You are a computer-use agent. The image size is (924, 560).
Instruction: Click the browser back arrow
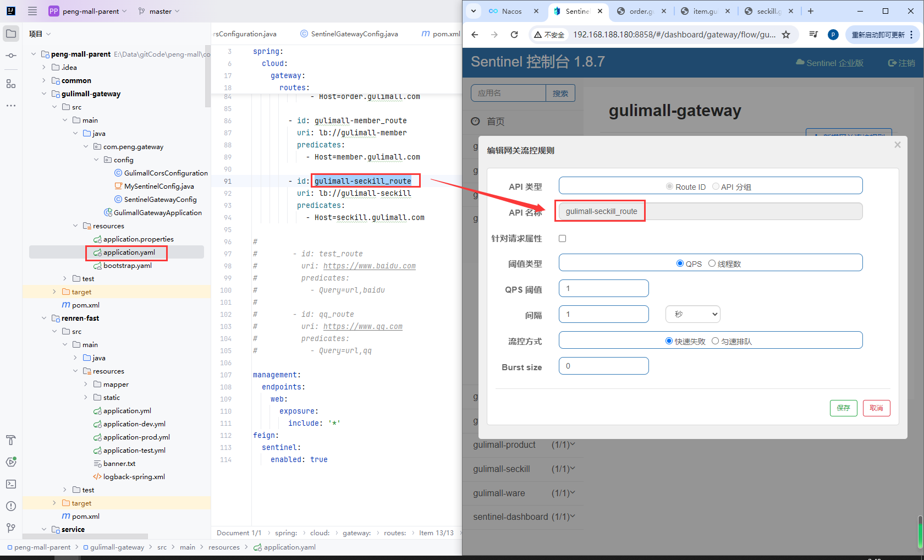click(475, 35)
